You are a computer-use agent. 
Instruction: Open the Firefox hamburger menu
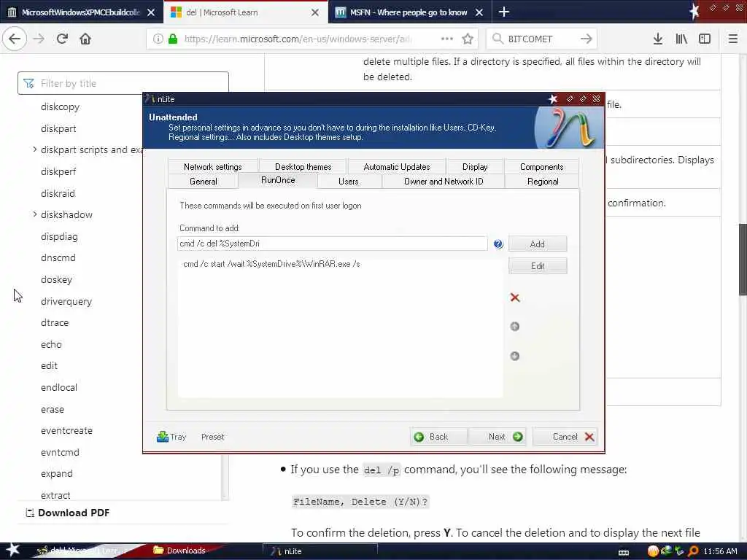click(x=733, y=39)
